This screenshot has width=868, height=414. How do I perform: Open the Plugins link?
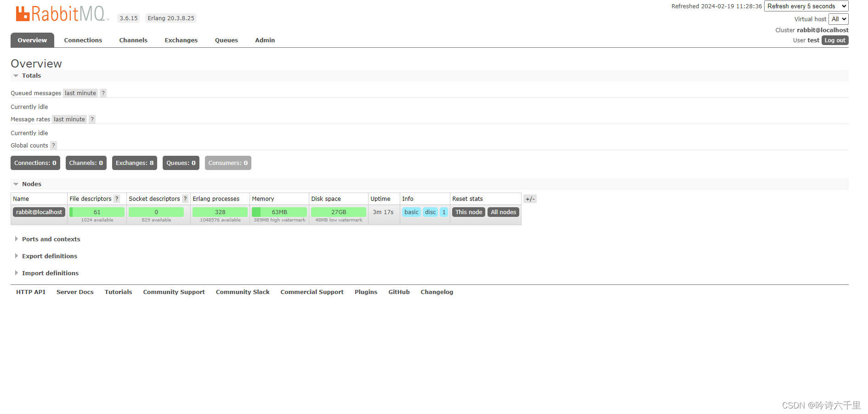click(366, 292)
